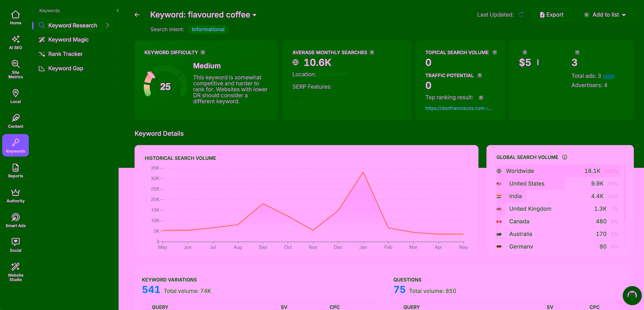Click the 541 keyword variations count

151,290
